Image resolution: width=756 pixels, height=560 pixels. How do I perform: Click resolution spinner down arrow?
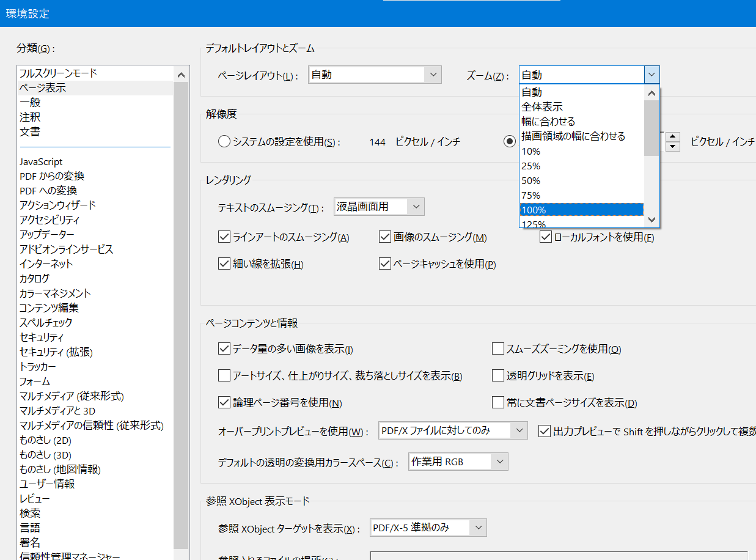(x=673, y=147)
